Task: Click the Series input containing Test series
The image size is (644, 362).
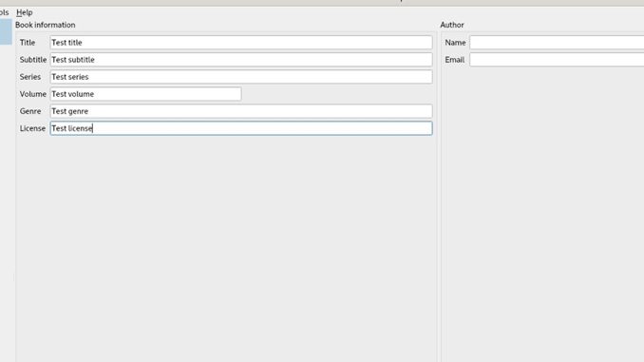Action: [241, 77]
